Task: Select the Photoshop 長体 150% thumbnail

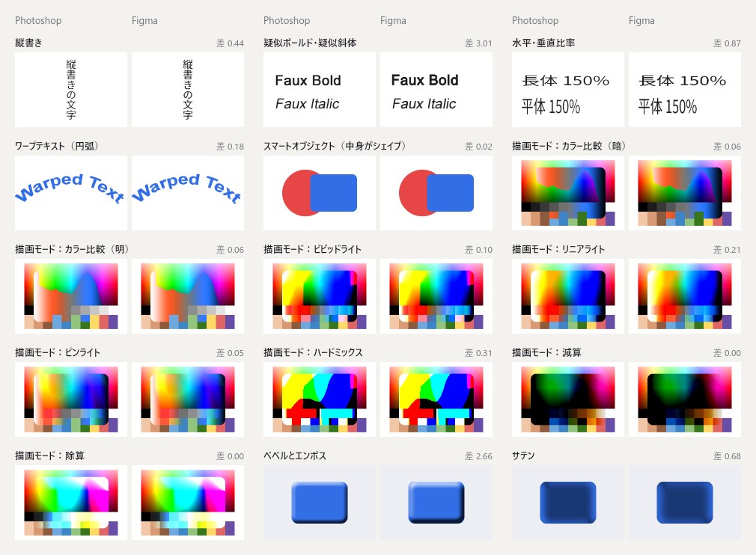Action: [x=568, y=90]
